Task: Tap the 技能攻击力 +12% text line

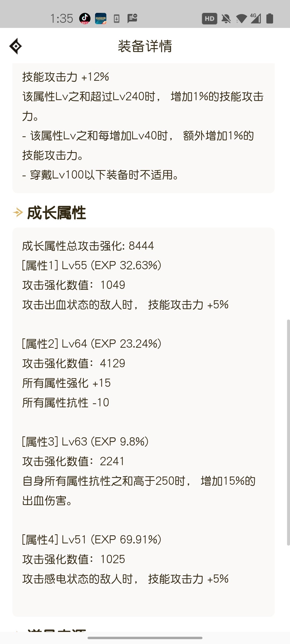Action: 66,77
